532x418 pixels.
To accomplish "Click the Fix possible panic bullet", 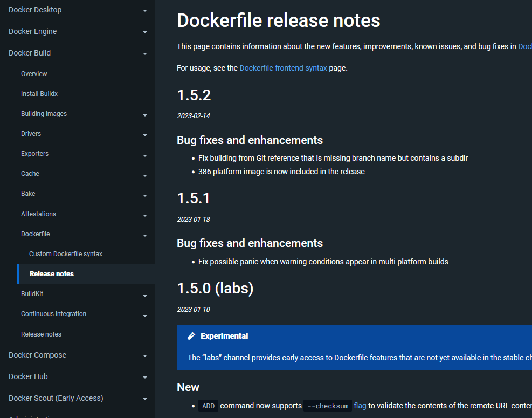I will coord(323,262).
